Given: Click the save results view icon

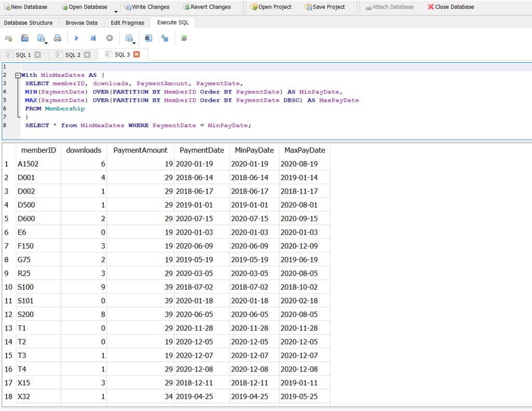Looking at the screenshot, I should click(x=128, y=38).
